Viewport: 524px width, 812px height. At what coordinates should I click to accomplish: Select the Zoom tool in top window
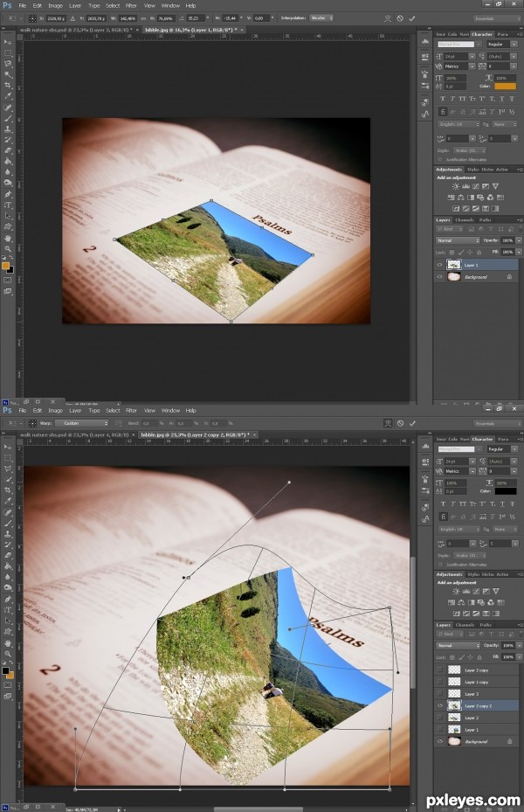[8, 248]
